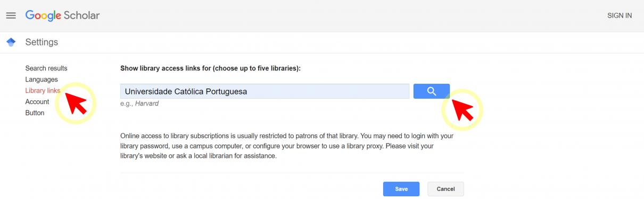Click the Settings page heading
The width and height of the screenshot is (644, 199).
point(42,42)
